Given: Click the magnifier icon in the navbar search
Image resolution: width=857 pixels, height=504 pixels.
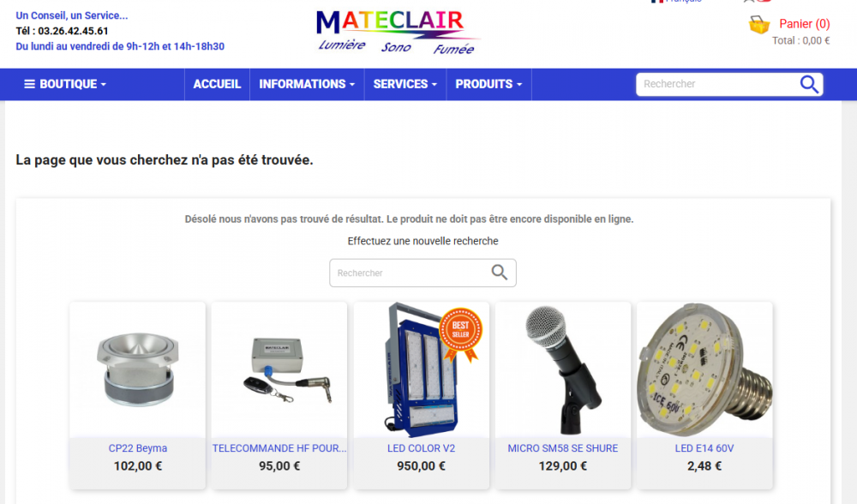Looking at the screenshot, I should point(809,84).
